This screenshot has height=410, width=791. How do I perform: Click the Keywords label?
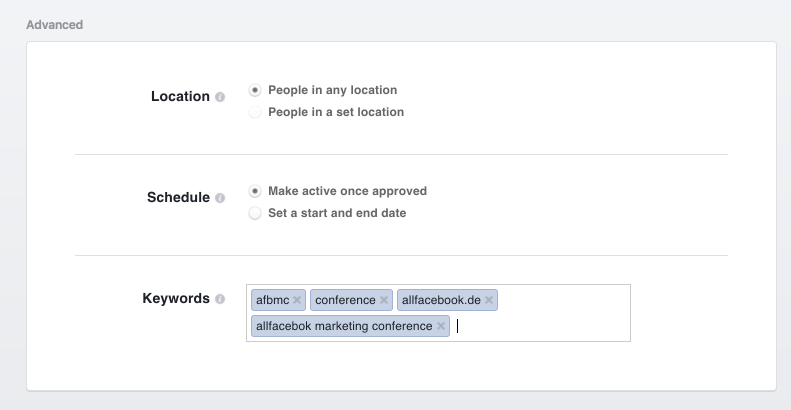point(176,299)
